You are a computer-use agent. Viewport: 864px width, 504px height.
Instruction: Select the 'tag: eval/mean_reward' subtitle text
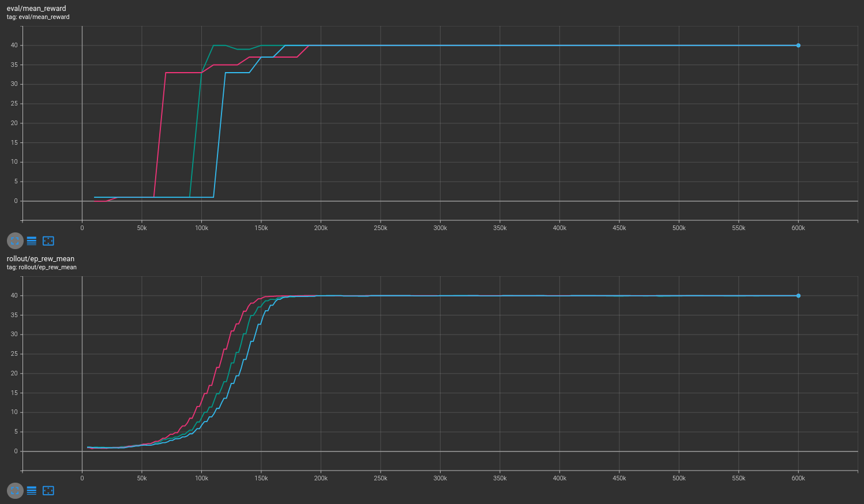[x=38, y=17]
